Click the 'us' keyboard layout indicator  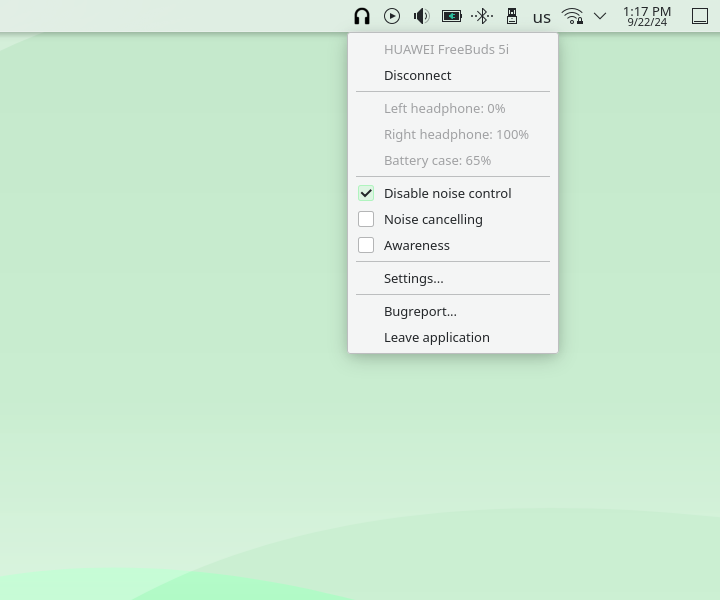coord(542,17)
